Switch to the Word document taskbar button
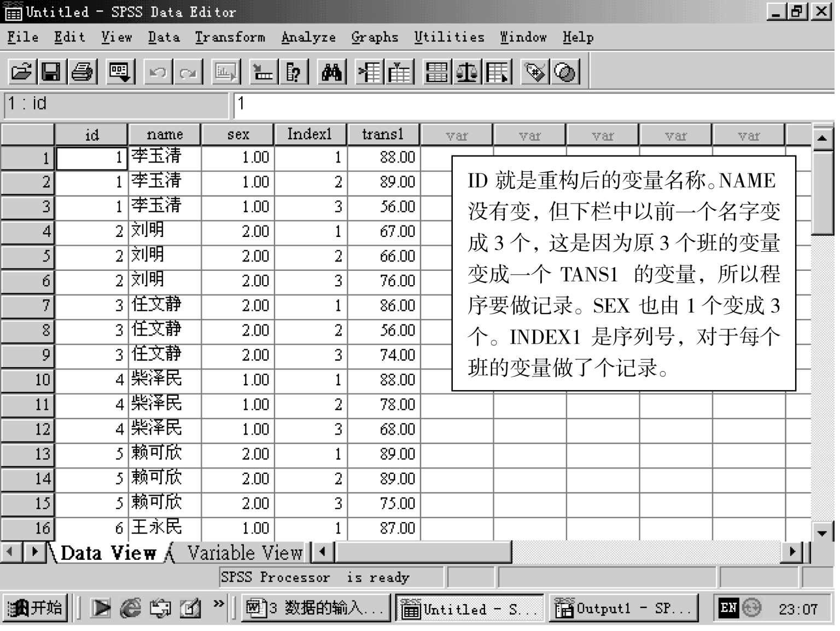The width and height of the screenshot is (840, 631). tap(316, 608)
